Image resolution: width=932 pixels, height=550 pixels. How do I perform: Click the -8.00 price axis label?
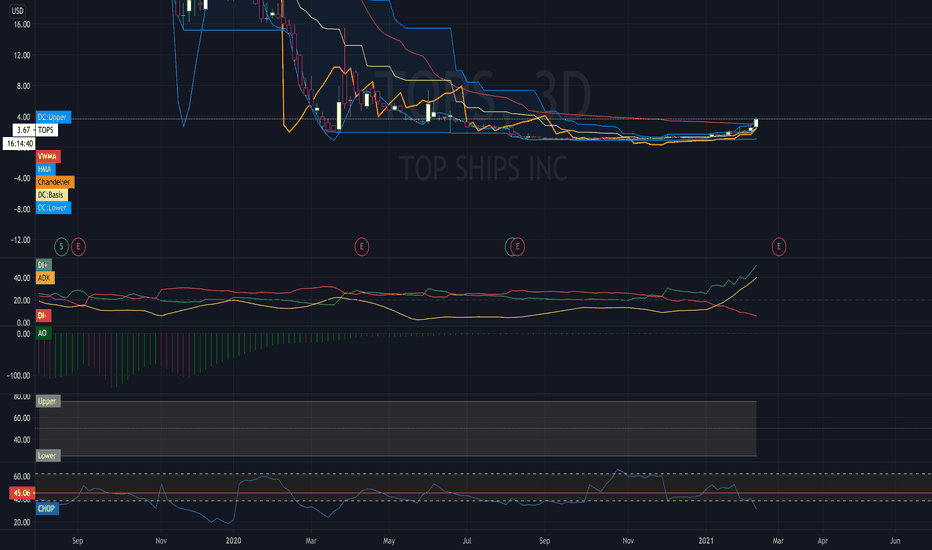click(x=21, y=209)
